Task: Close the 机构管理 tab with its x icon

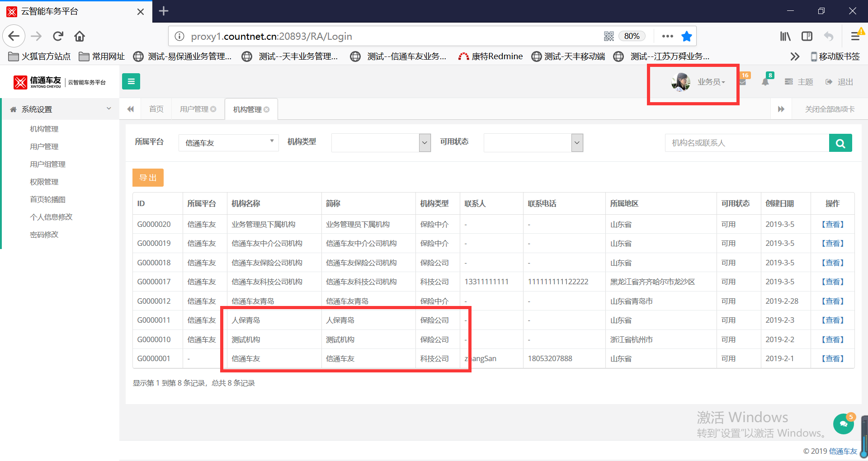Action: coord(267,109)
